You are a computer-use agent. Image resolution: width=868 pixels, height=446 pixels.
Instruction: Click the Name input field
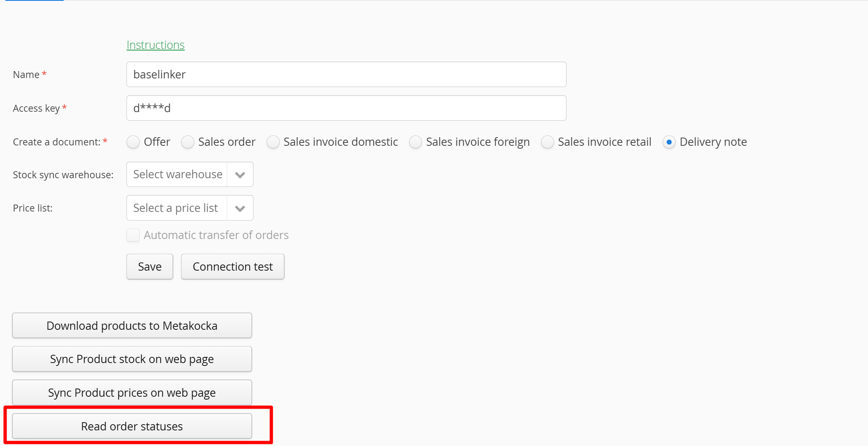pos(346,74)
